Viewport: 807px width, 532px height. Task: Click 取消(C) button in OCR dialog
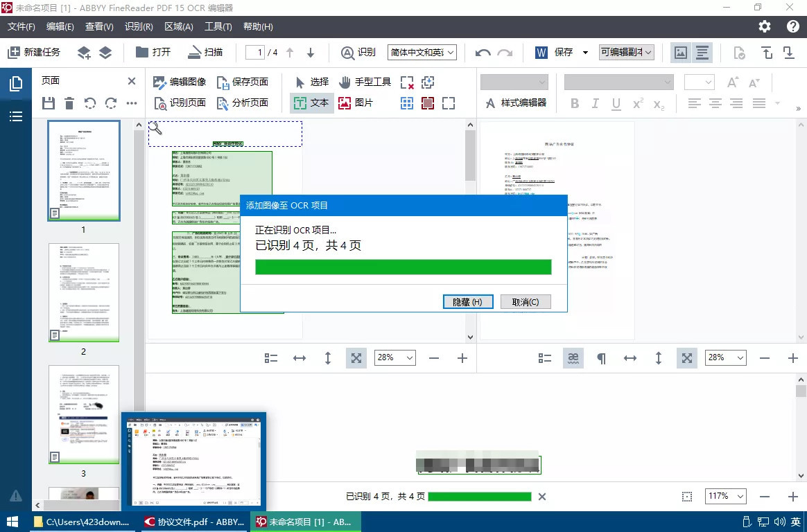526,302
